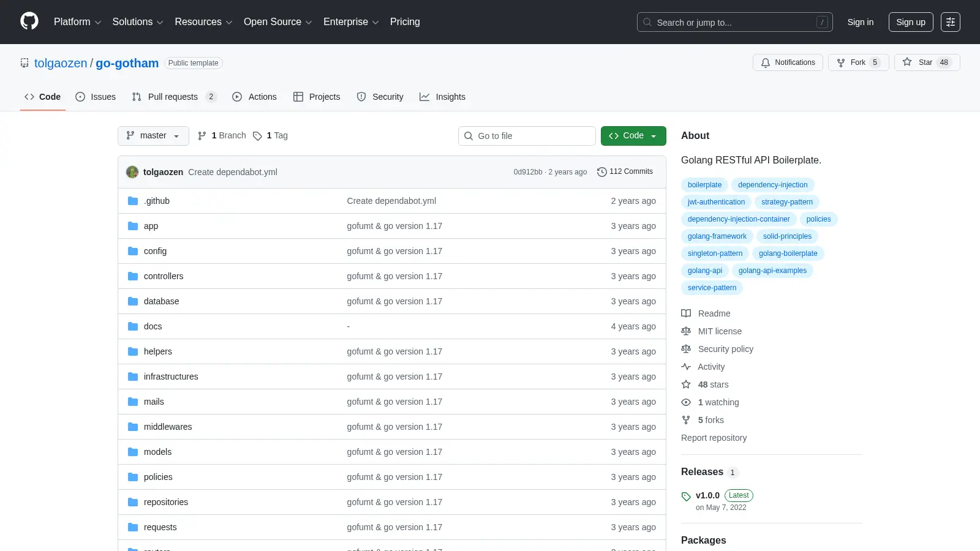View the 112 Commits history

[625, 172]
